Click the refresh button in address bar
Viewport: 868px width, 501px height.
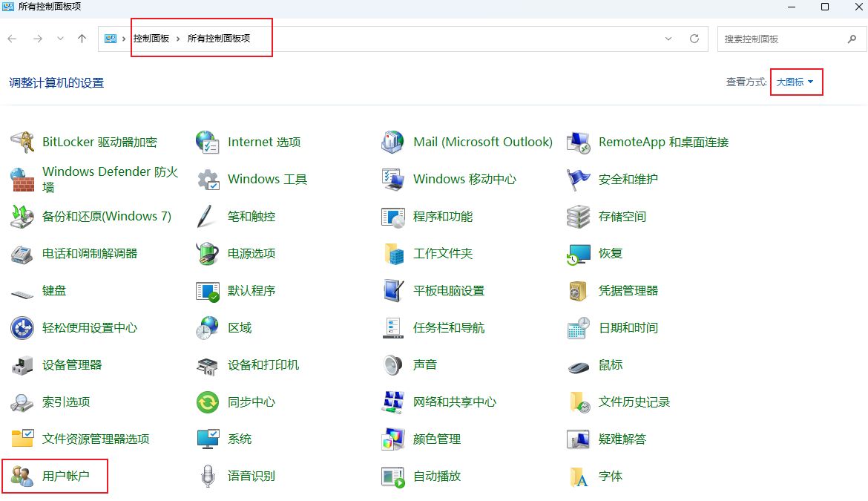tap(694, 39)
